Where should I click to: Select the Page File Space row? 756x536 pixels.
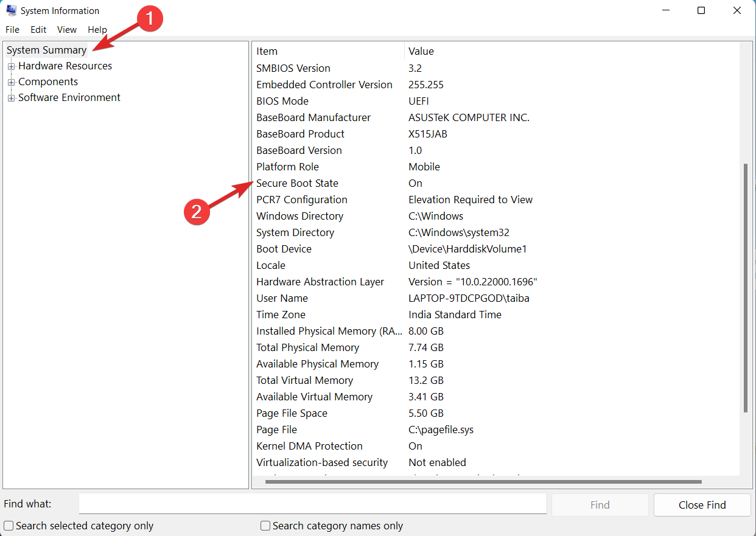pyautogui.click(x=496, y=413)
